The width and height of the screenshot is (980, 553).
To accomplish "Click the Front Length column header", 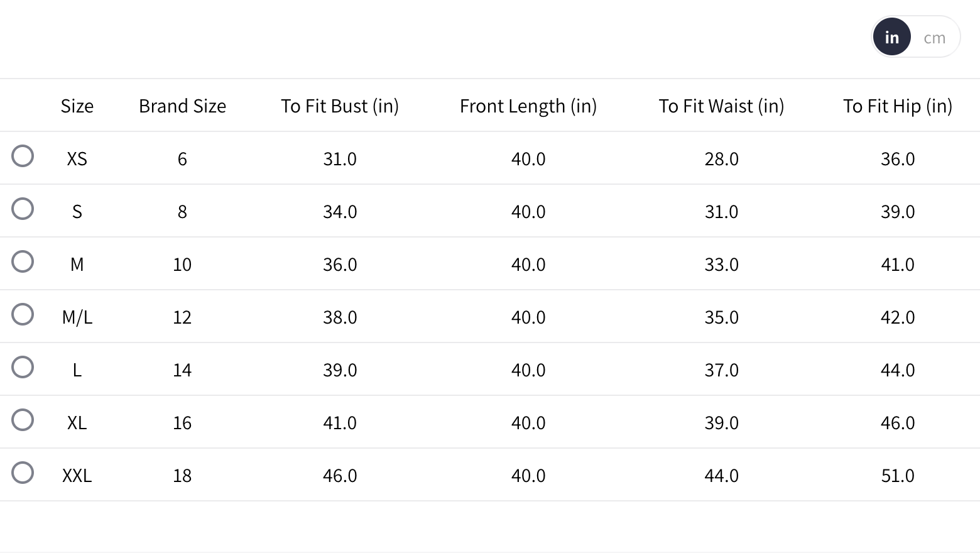I will [x=528, y=106].
